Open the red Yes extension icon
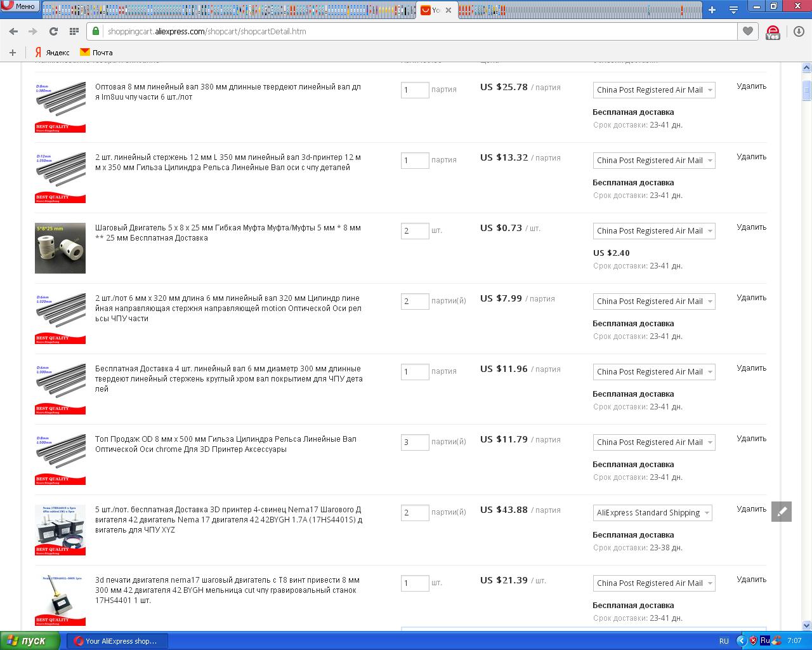The width and height of the screenshot is (812, 650). (x=773, y=32)
